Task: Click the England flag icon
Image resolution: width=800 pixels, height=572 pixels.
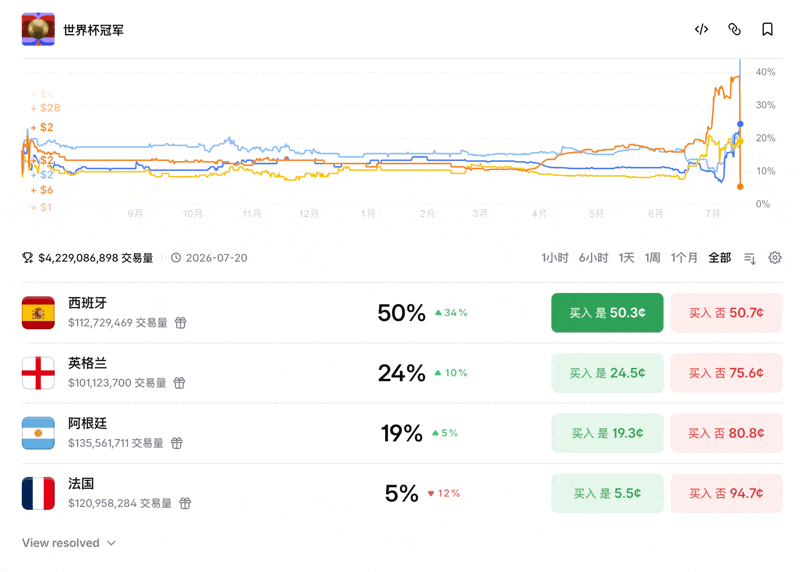Action: coord(38,373)
